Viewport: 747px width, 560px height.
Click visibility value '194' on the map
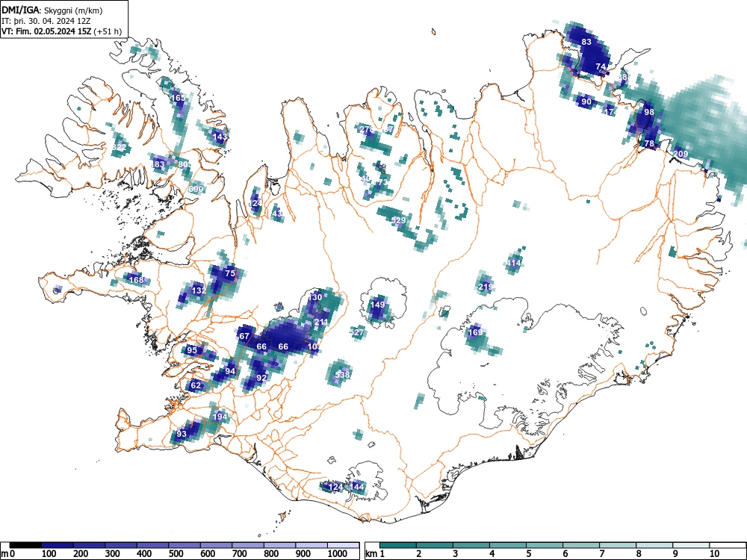[220, 416]
